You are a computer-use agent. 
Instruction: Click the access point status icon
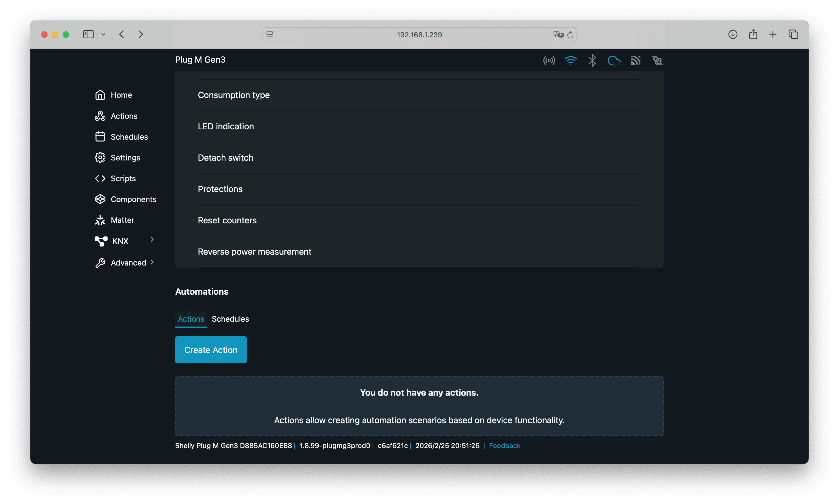click(x=549, y=61)
